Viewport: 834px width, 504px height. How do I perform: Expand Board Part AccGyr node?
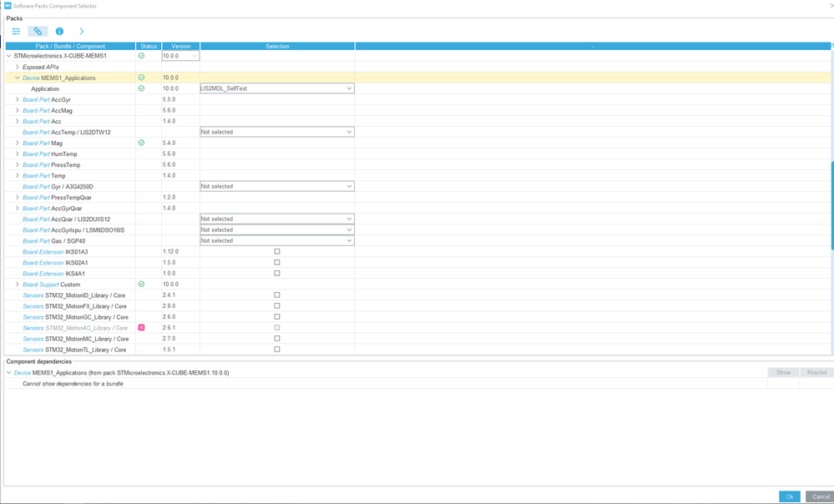tap(18, 99)
